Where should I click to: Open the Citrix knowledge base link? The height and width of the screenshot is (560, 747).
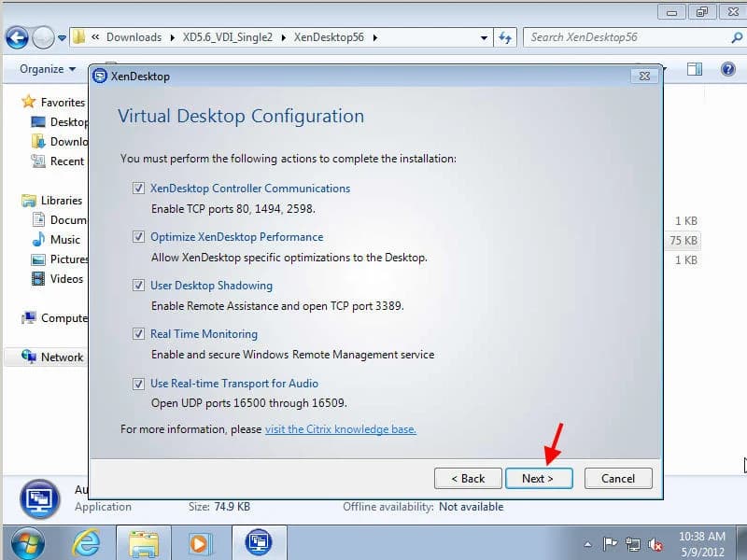click(x=341, y=429)
